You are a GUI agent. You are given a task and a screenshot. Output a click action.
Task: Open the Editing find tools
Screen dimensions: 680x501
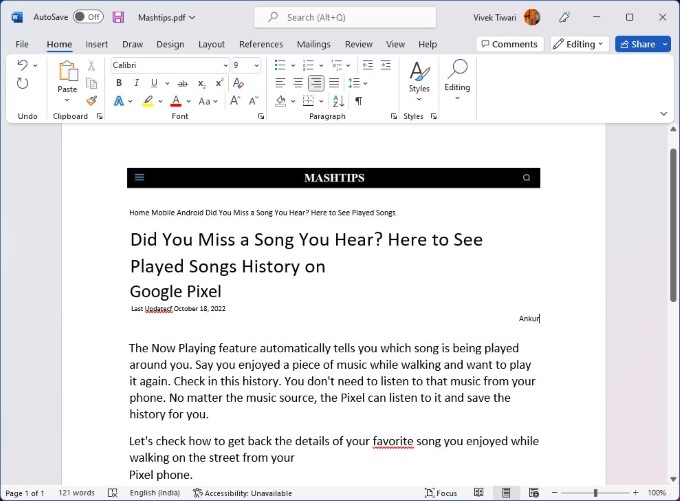(457, 80)
